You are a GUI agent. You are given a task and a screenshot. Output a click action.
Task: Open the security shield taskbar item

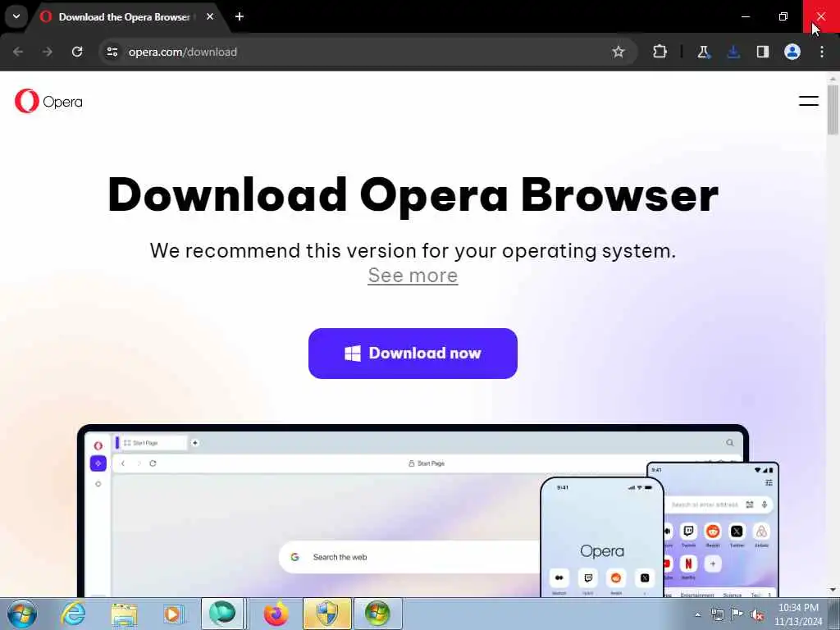click(326, 614)
